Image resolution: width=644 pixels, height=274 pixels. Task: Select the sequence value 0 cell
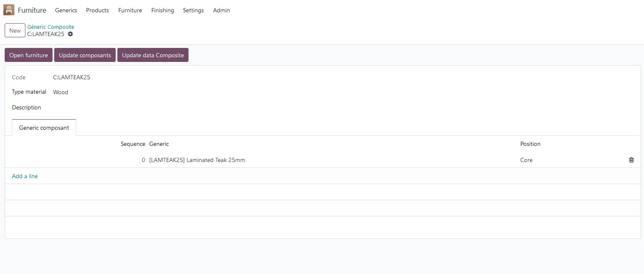pyautogui.click(x=144, y=160)
